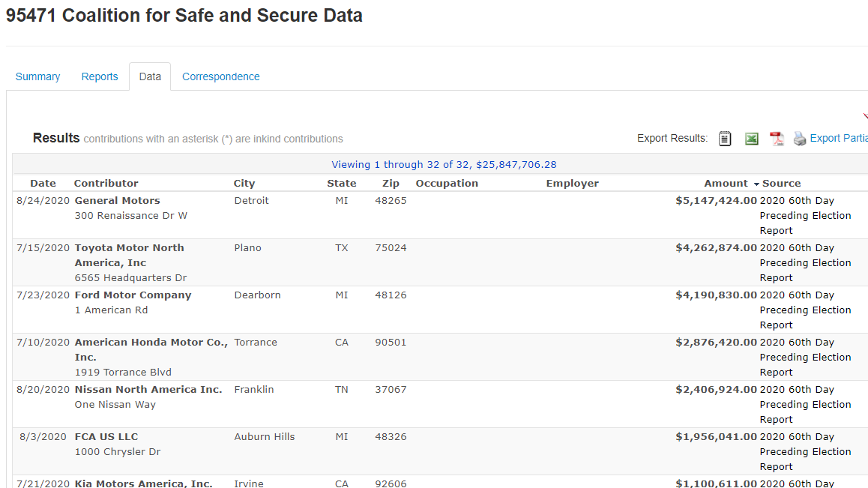
Task: Click the Amount descending sort arrow
Action: pos(756,184)
